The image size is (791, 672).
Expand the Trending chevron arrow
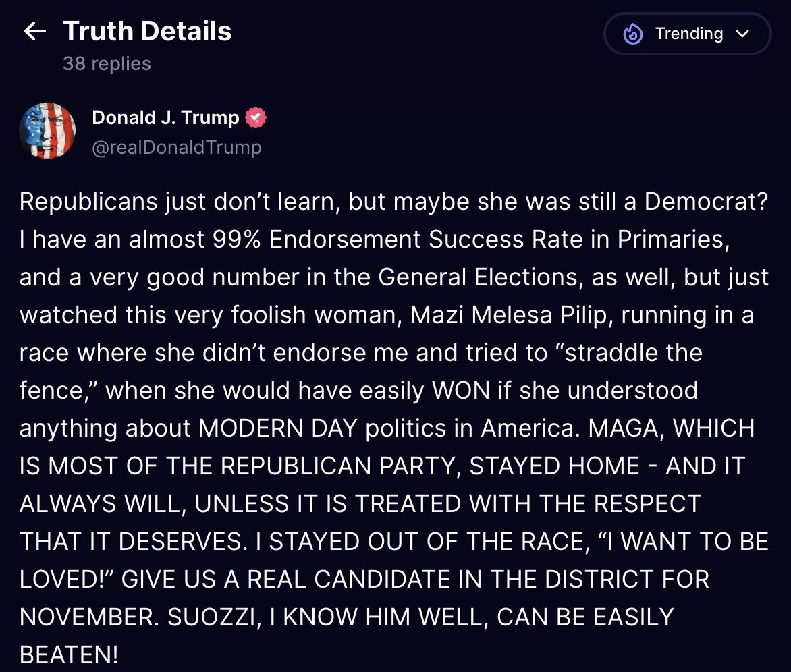pos(743,34)
